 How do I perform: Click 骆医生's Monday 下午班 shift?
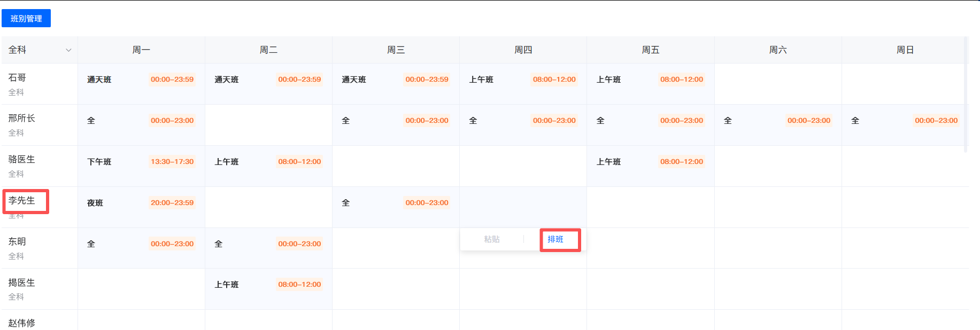(x=141, y=162)
